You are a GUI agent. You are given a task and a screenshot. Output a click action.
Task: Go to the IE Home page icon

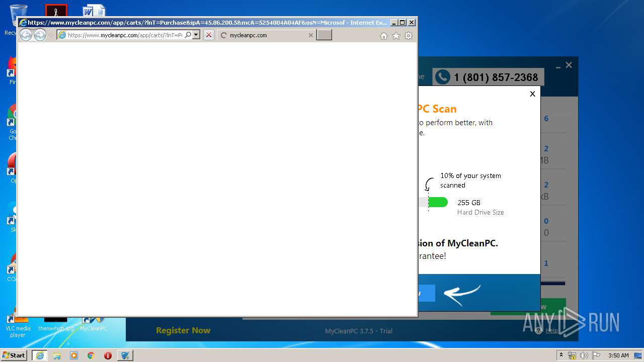(384, 36)
